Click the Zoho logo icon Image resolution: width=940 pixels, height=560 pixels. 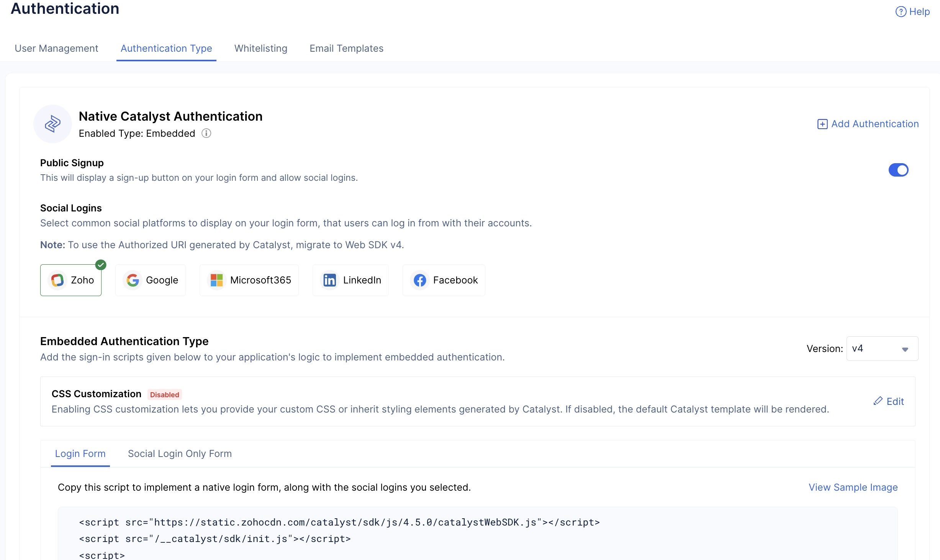click(57, 280)
